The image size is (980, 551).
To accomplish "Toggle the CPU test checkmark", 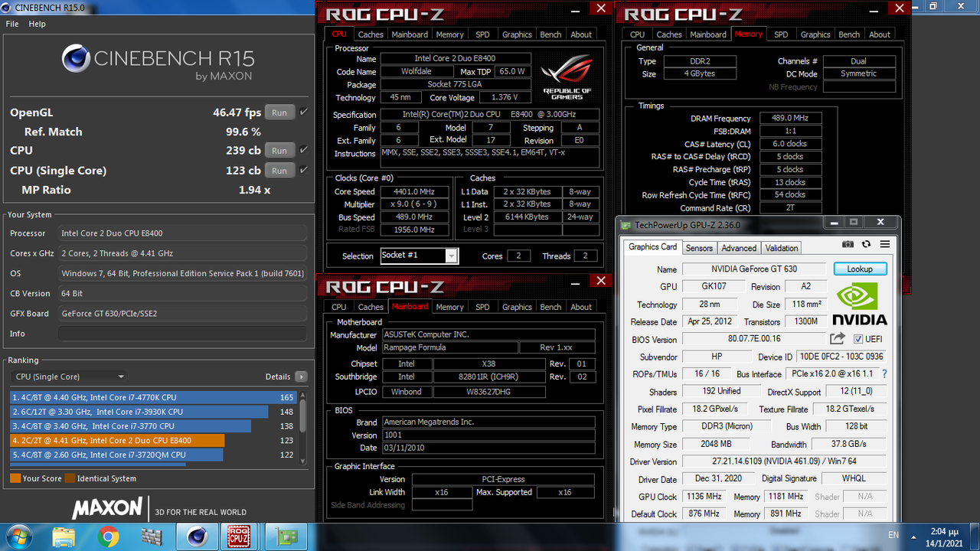I will (x=304, y=150).
